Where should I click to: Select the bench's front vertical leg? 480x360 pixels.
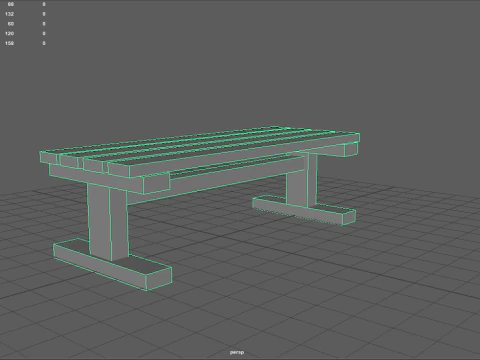[107, 222]
